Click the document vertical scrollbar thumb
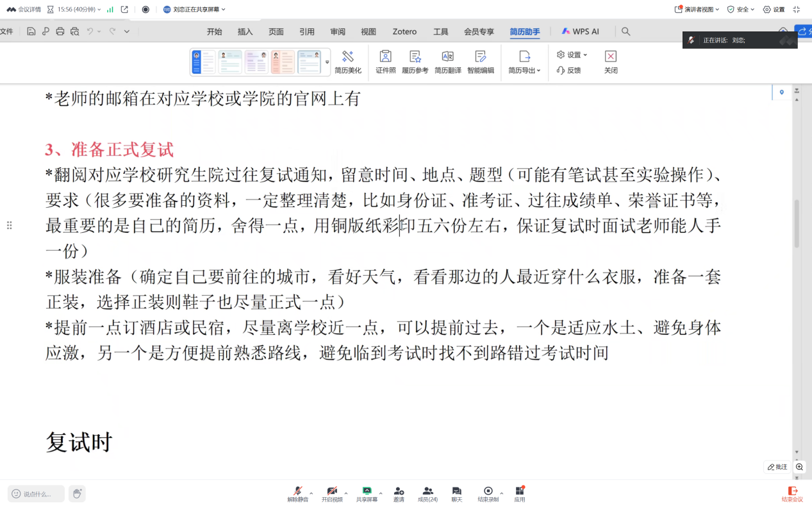 (x=797, y=223)
